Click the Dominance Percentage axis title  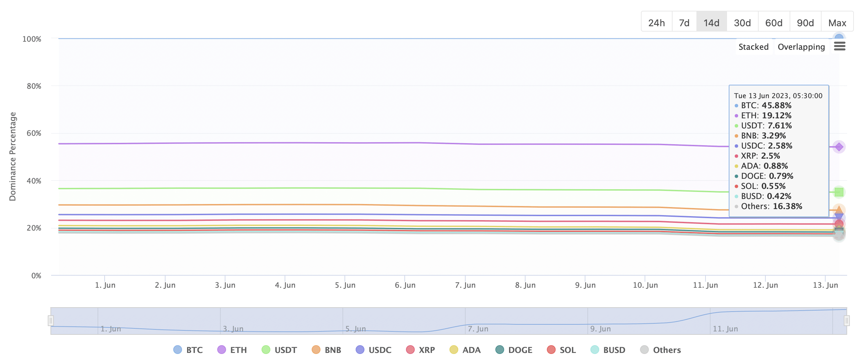click(12, 156)
